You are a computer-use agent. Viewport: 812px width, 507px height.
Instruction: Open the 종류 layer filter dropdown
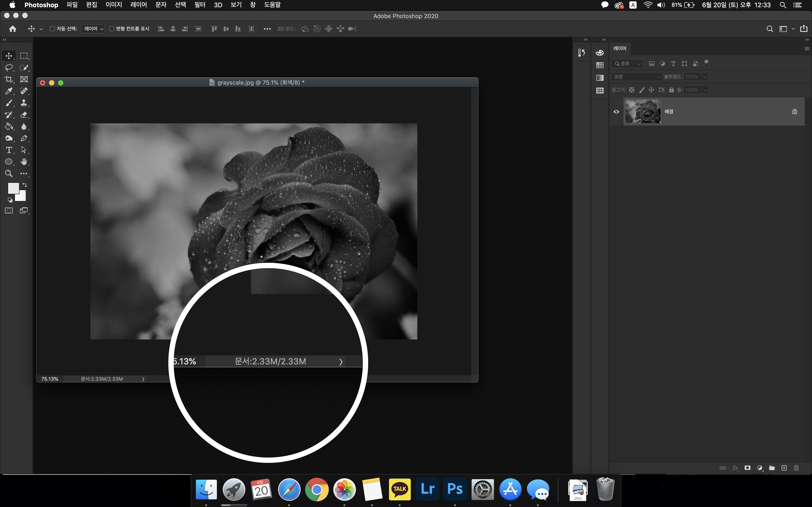627,64
